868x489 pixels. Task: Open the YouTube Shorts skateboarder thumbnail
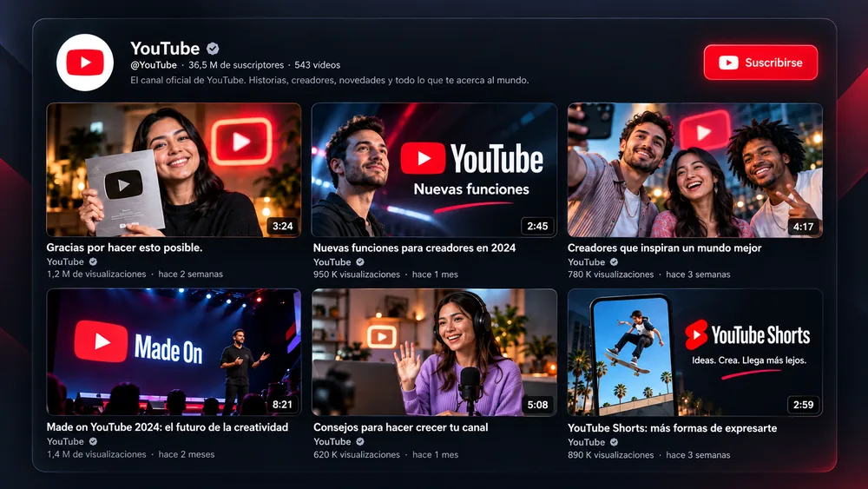694,353
